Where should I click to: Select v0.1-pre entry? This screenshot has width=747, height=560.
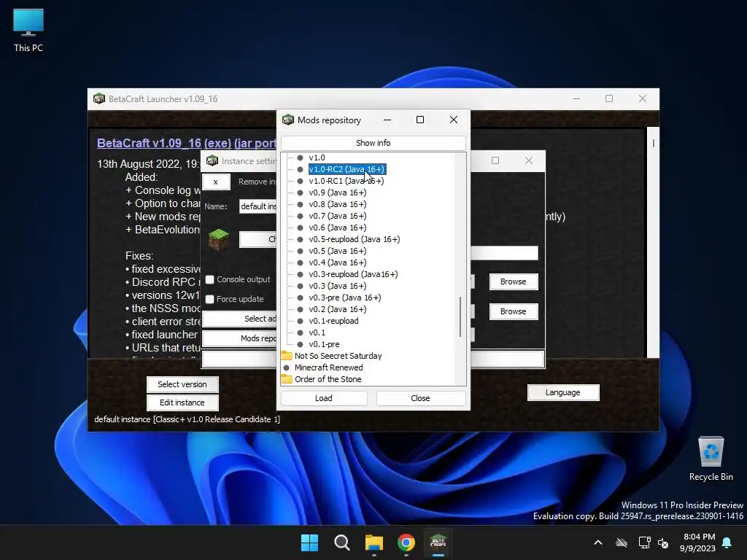pos(324,344)
